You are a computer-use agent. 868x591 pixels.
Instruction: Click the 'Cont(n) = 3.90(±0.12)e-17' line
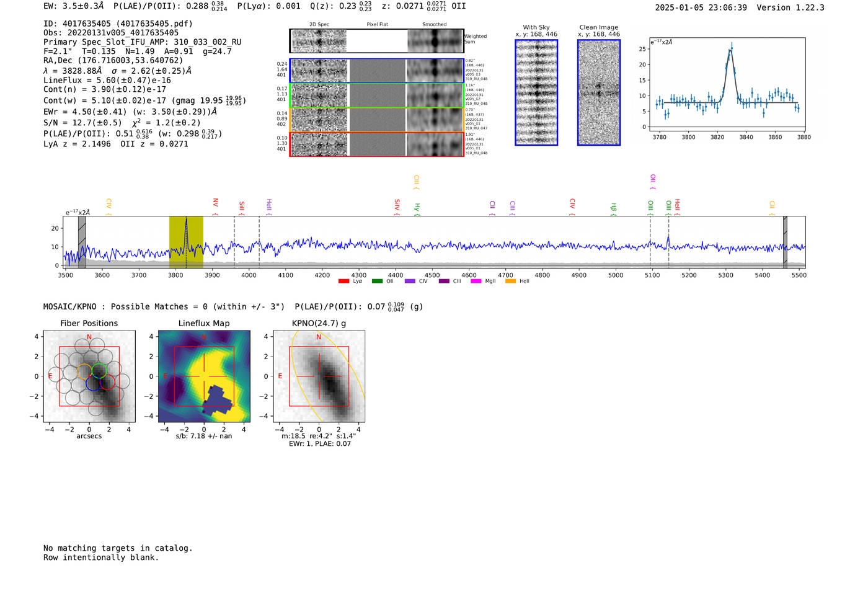pos(105,89)
